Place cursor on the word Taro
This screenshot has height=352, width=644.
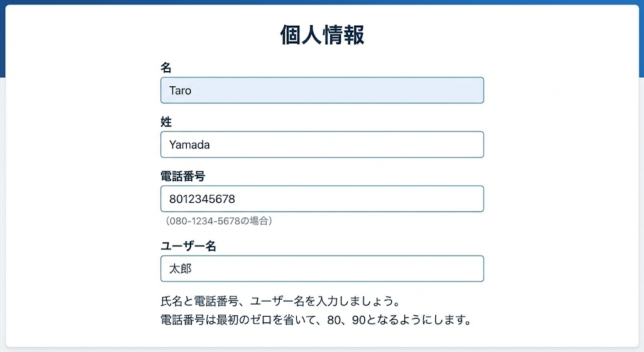pyautogui.click(x=180, y=91)
